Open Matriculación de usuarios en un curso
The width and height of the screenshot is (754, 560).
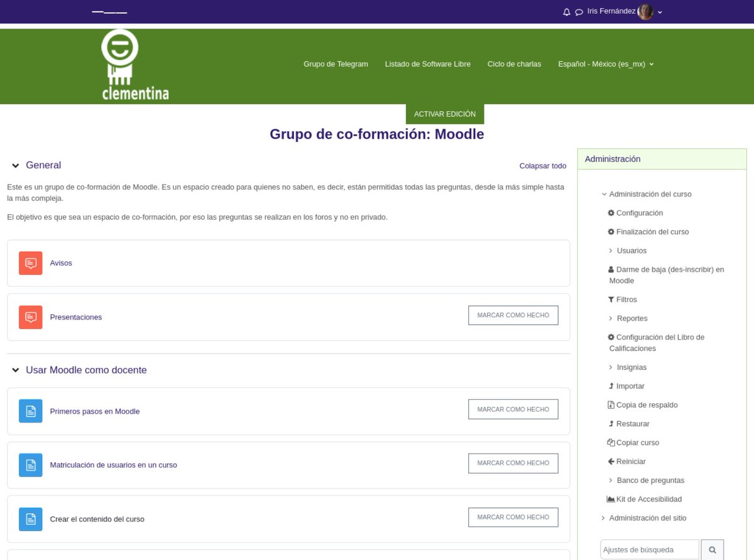pos(114,465)
